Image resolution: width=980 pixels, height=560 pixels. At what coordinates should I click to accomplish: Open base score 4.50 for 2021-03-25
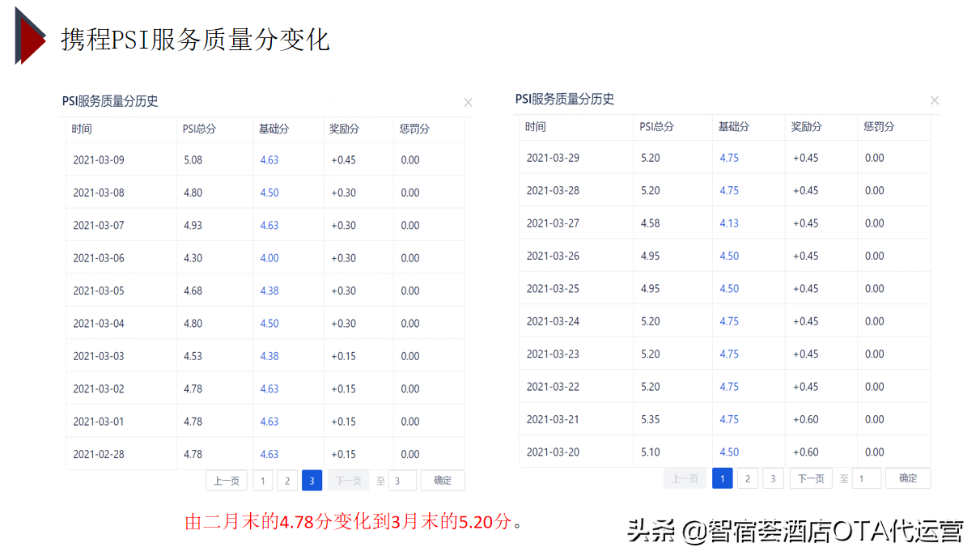point(729,288)
